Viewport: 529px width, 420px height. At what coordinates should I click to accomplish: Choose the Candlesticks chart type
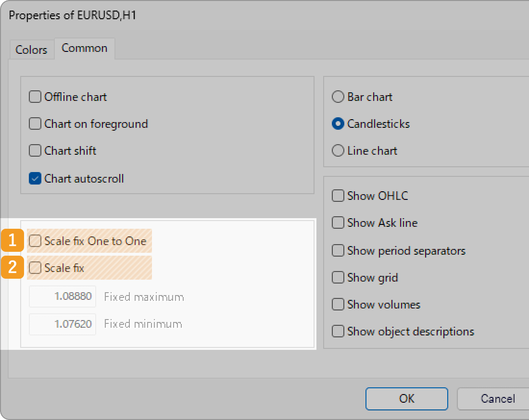click(x=338, y=124)
